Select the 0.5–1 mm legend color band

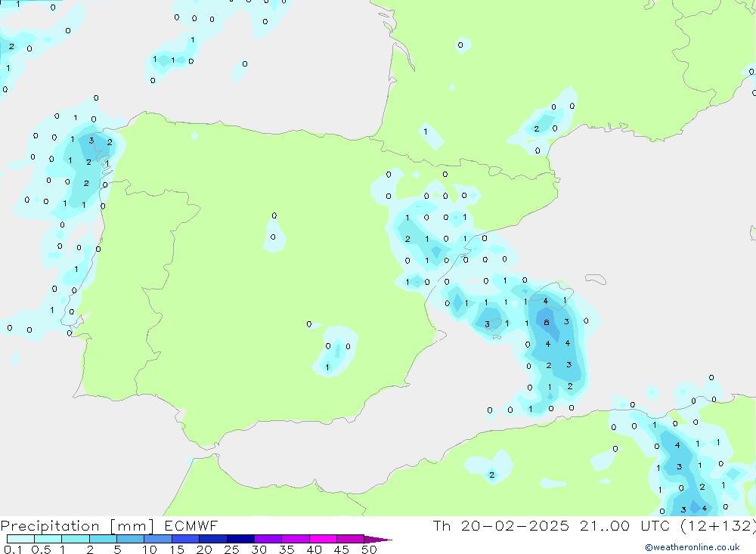point(48,539)
